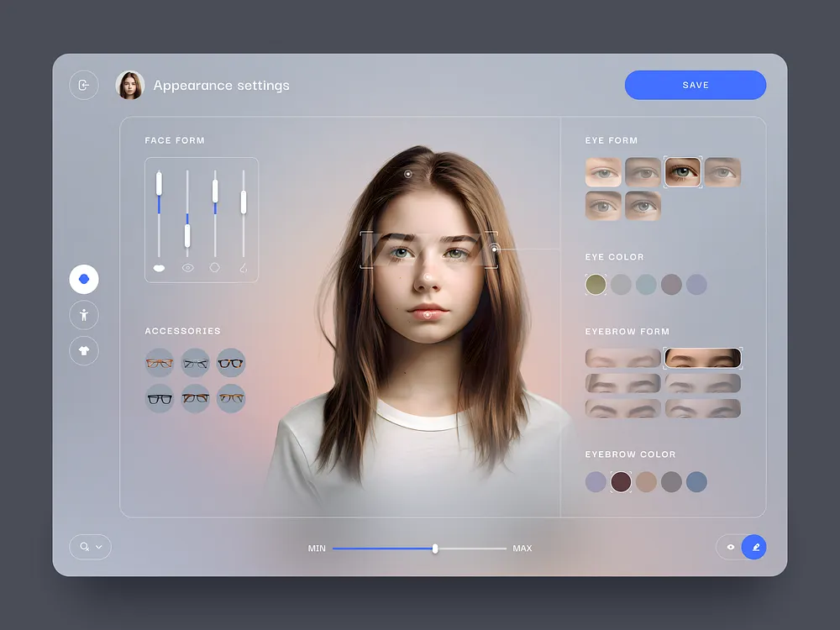Select the lips shape icon under first slider
Viewport: 840px width, 630px height.
tap(158, 267)
